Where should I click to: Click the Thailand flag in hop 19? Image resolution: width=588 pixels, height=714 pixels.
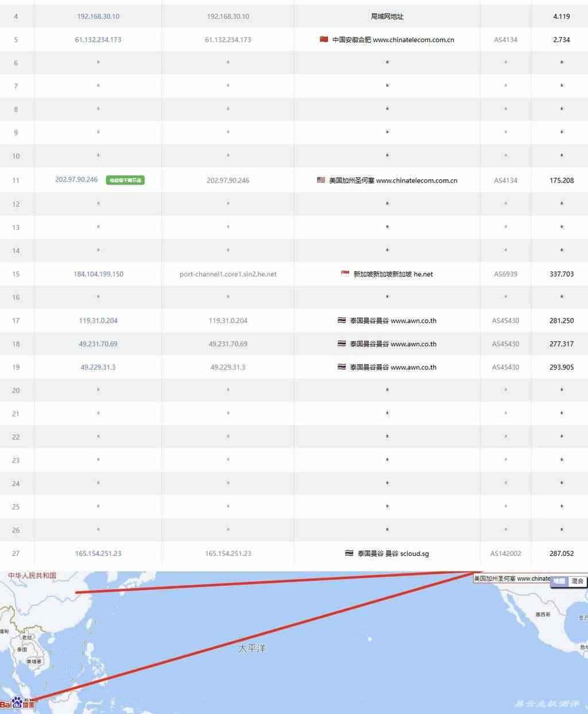click(342, 366)
